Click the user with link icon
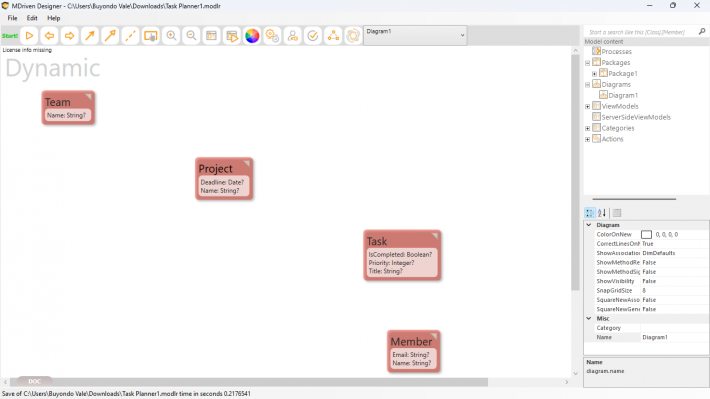This screenshot has width=710, height=399. coord(293,36)
